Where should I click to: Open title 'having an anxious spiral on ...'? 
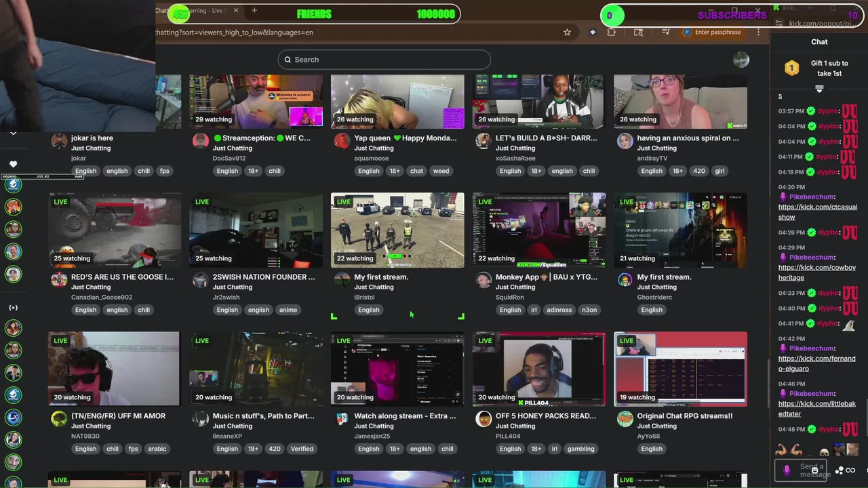[688, 138]
